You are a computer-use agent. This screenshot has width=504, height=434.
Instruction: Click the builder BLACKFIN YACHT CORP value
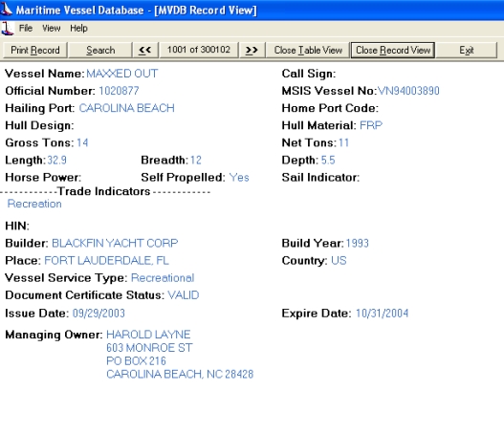(115, 243)
